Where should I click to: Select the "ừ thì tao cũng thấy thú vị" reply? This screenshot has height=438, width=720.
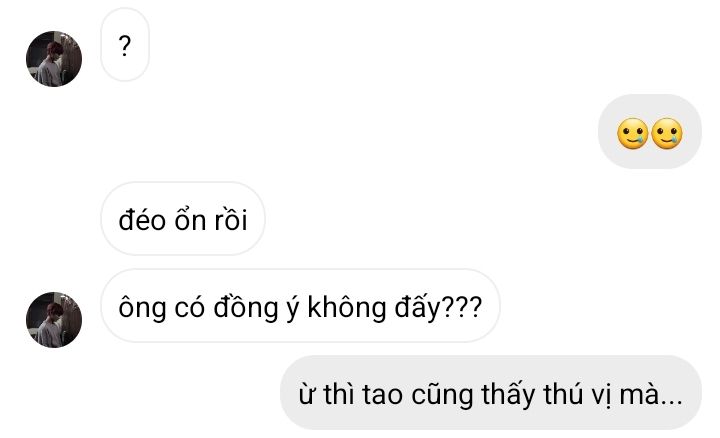[x=491, y=393]
